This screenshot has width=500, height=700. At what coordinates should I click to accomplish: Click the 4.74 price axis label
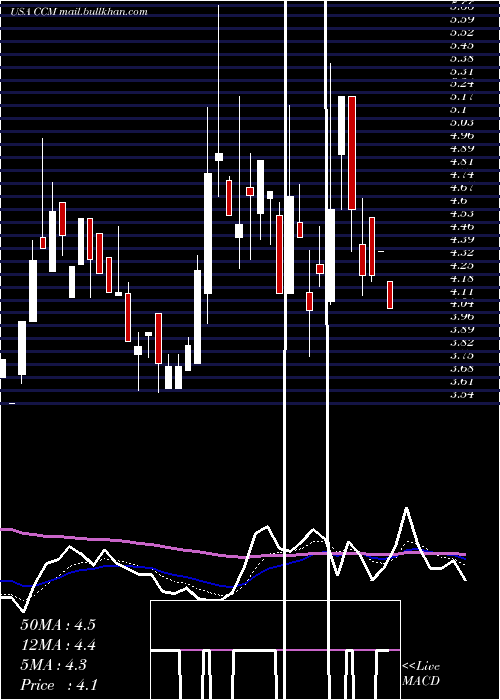[x=462, y=175]
